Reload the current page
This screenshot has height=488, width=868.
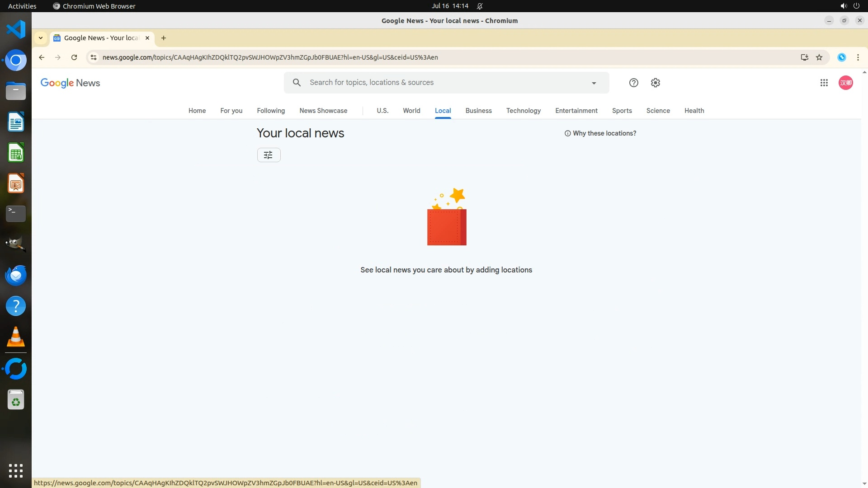coord(74,57)
